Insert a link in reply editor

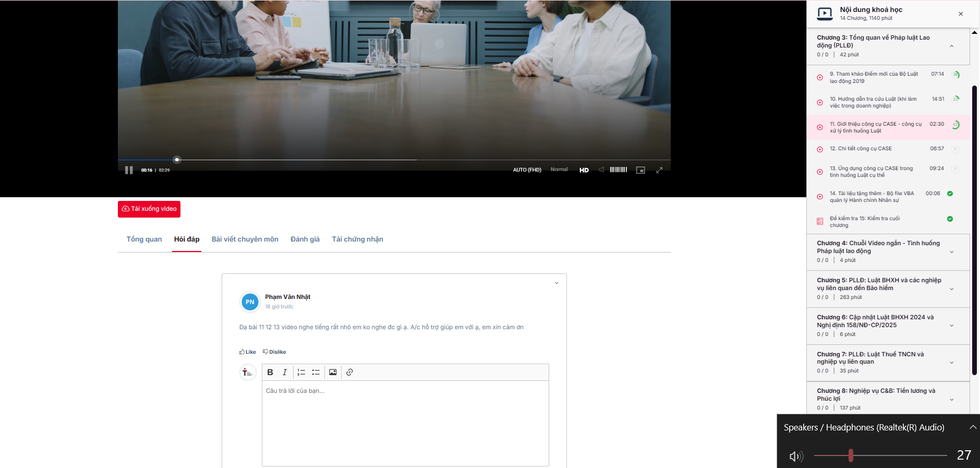tap(349, 373)
